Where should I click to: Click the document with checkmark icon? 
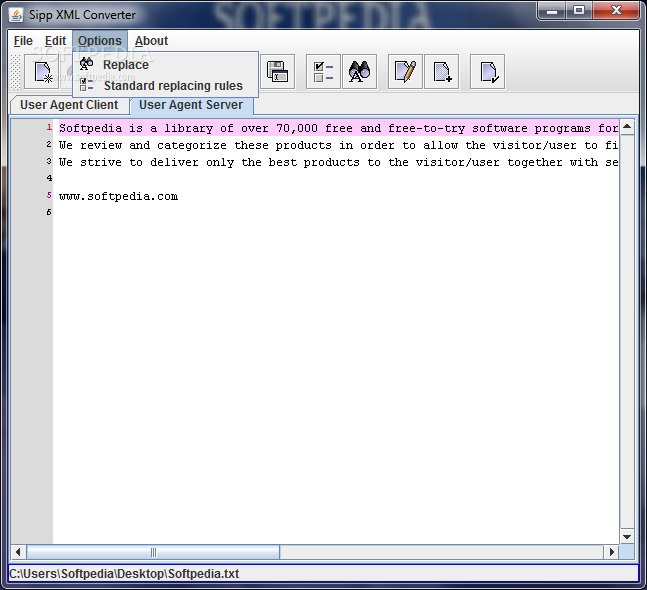487,72
